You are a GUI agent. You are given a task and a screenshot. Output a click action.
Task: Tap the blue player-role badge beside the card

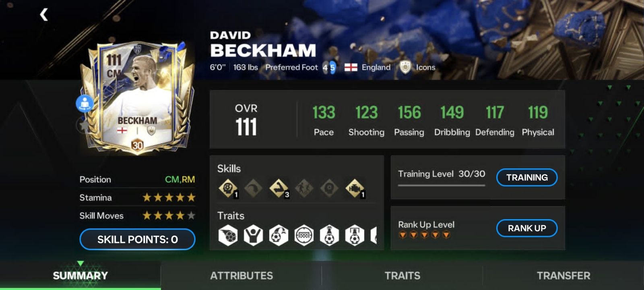85,104
